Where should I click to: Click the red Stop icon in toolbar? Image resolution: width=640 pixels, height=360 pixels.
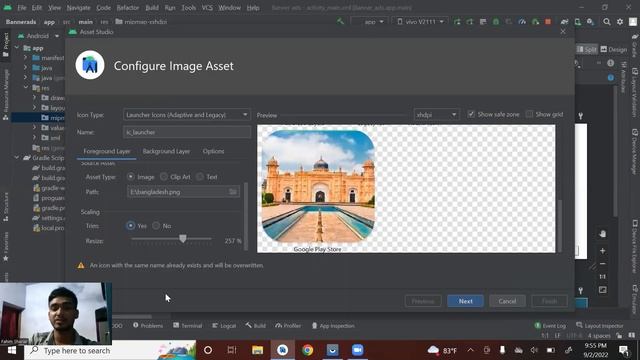[x=548, y=22]
